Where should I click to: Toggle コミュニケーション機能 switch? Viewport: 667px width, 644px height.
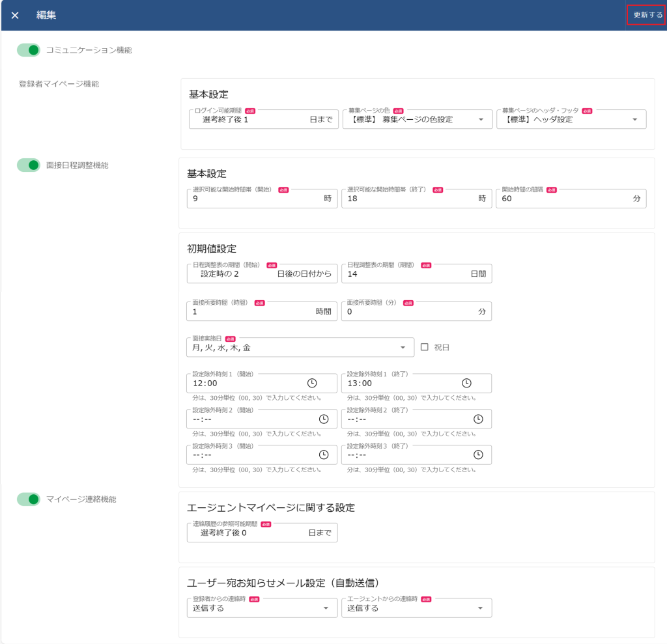point(29,50)
